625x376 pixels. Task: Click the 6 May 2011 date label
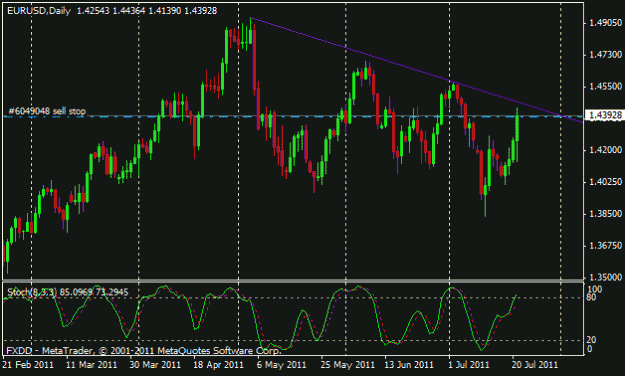tap(281, 365)
